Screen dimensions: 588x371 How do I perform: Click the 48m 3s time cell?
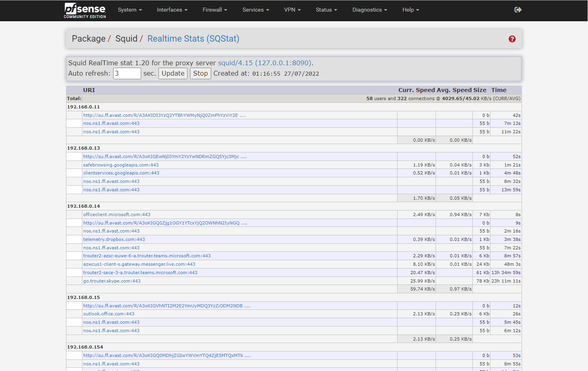click(x=506, y=264)
